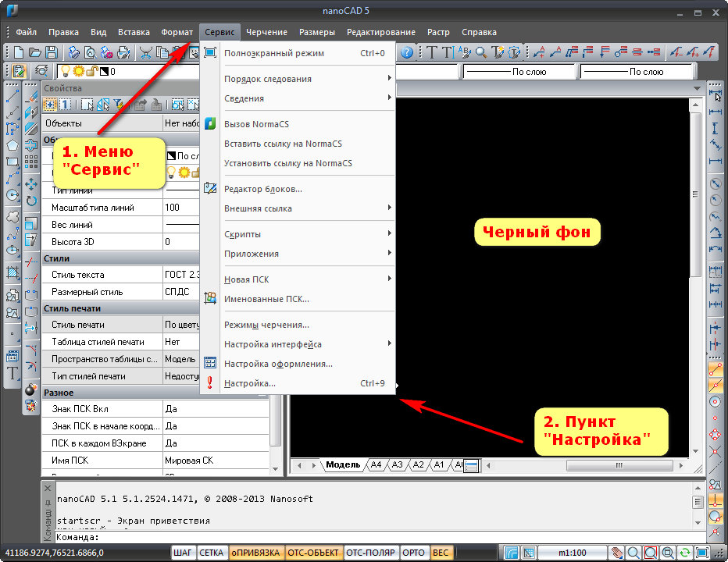This screenshot has width=728, height=562.
Task: Close the command line panel
Action: 48,488
